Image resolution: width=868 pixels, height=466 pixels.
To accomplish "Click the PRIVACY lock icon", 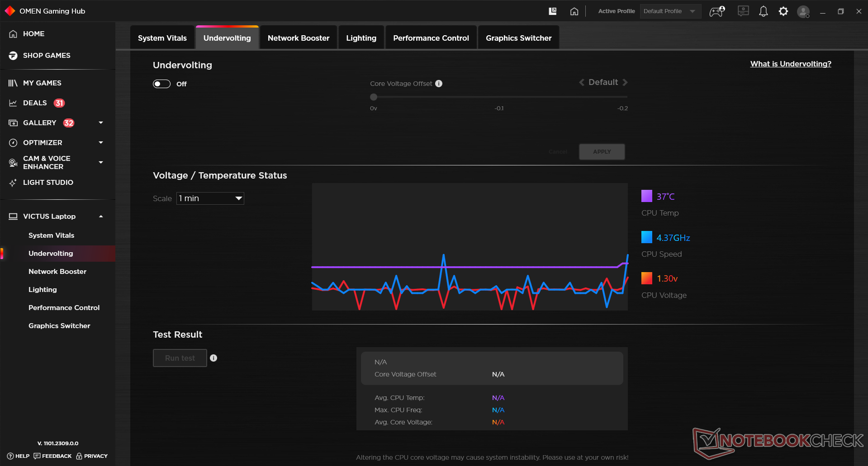I will (79, 456).
